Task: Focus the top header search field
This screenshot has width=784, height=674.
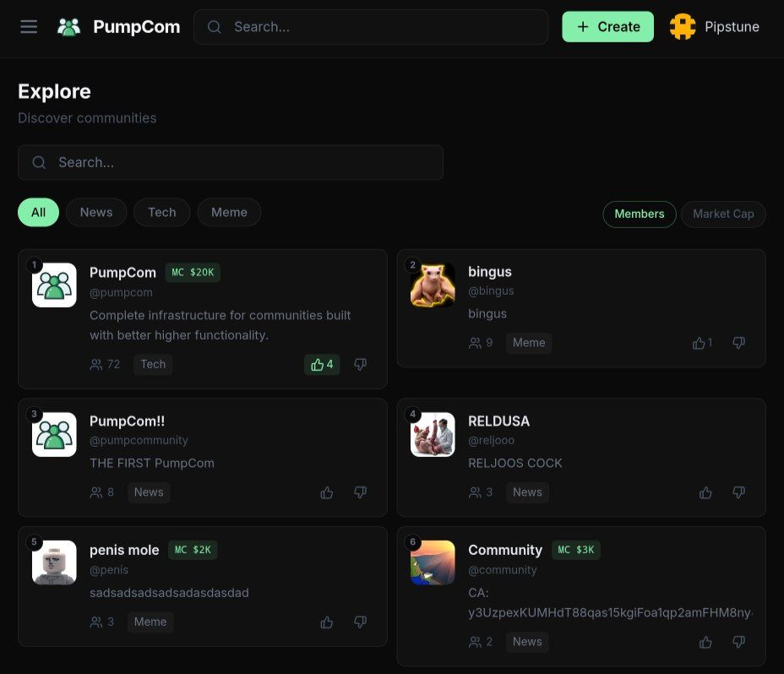Action: point(371,26)
